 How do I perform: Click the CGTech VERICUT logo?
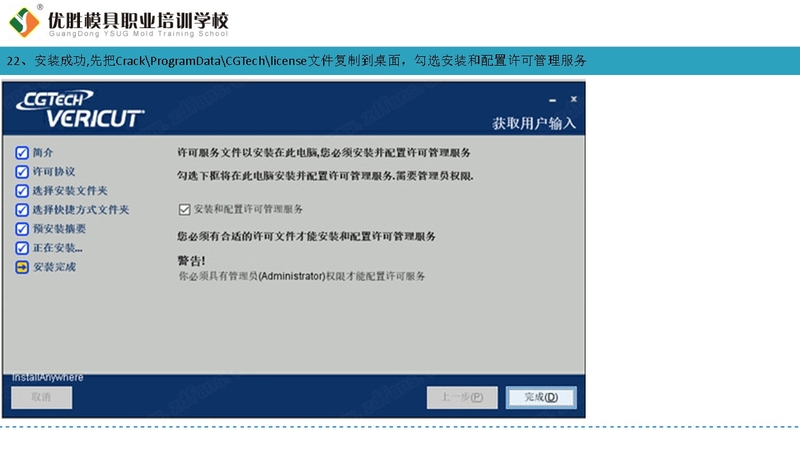(81, 109)
